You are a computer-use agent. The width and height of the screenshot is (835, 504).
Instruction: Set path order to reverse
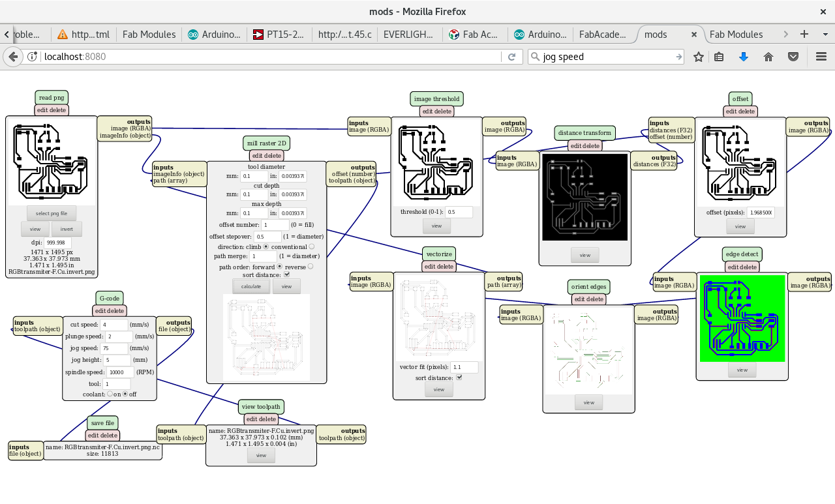point(310,266)
